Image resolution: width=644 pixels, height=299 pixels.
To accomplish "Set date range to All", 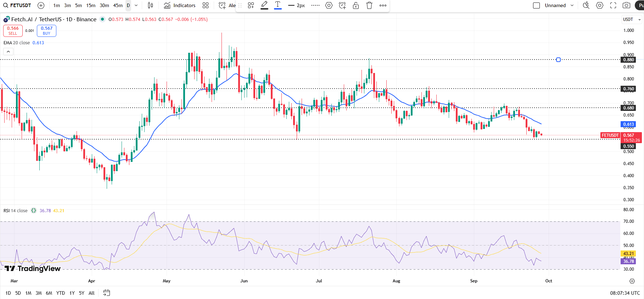I will 91,293.
